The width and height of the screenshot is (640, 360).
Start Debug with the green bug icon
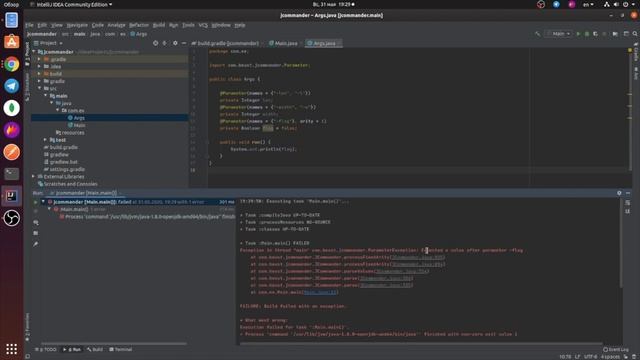coord(587,34)
